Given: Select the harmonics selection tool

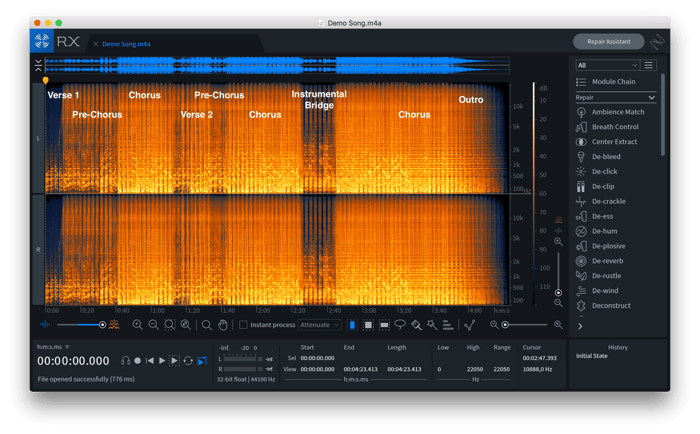Looking at the screenshot, I should (x=448, y=325).
